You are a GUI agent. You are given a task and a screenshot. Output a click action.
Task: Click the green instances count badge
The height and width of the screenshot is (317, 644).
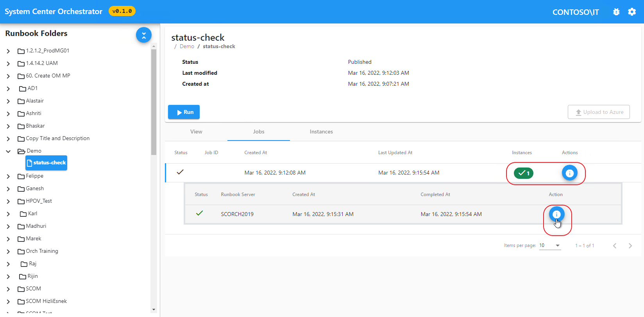[523, 173]
